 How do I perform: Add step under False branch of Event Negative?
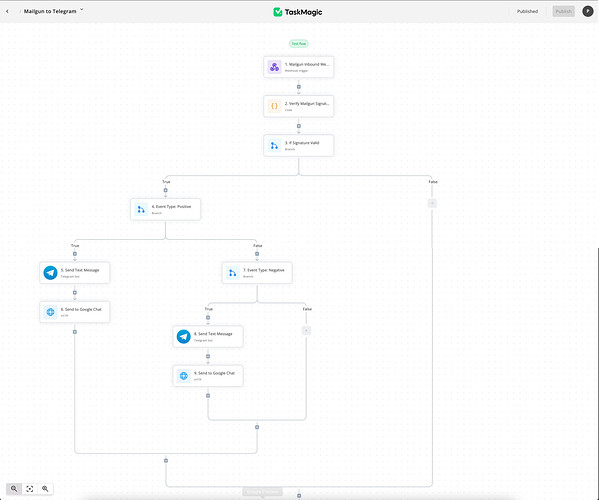306,330
